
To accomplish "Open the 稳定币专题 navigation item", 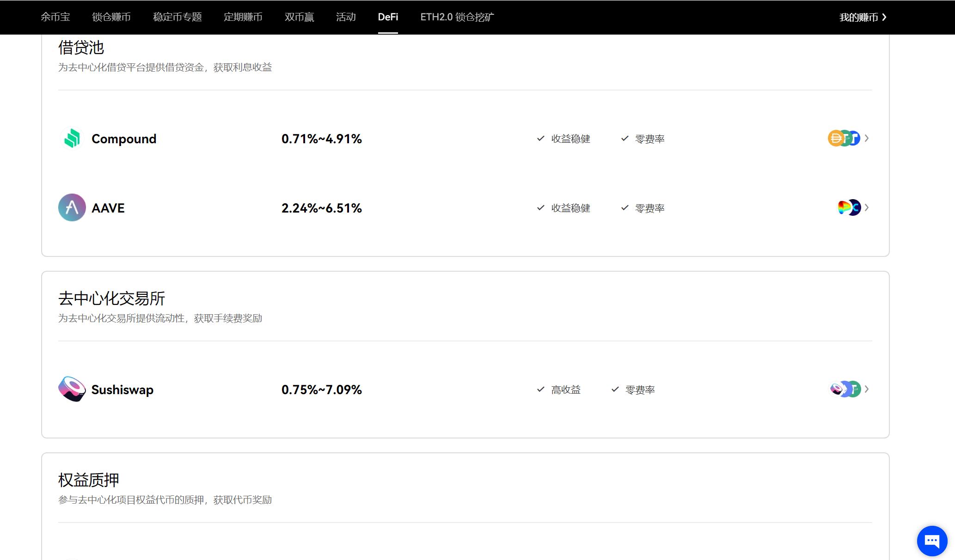I will [177, 17].
